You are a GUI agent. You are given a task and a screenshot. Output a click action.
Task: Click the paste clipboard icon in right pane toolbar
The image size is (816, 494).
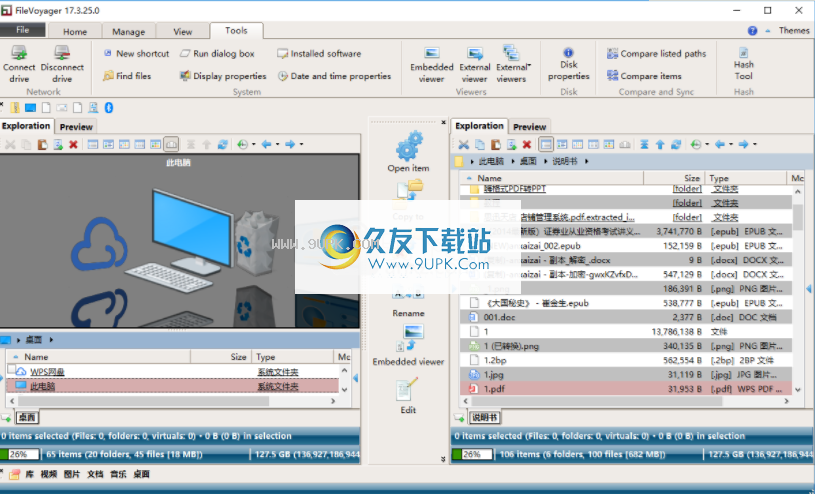point(496,145)
